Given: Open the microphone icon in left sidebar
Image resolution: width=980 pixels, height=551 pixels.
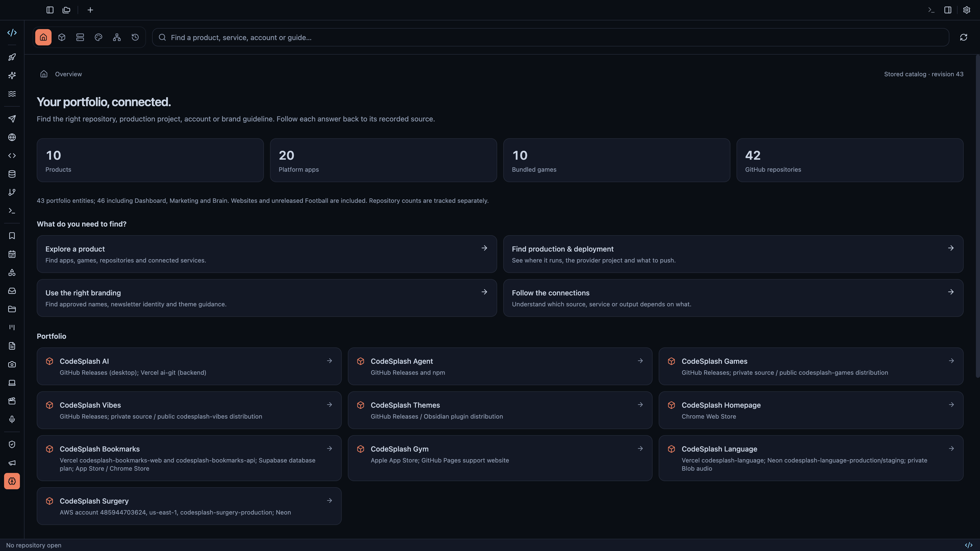Looking at the screenshot, I should [x=12, y=419].
